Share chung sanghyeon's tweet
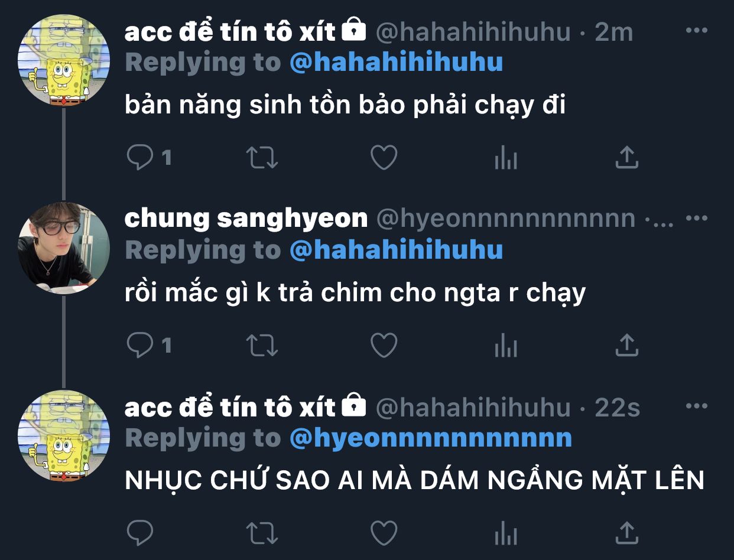Screen dimensions: 734x560 pos(627,346)
